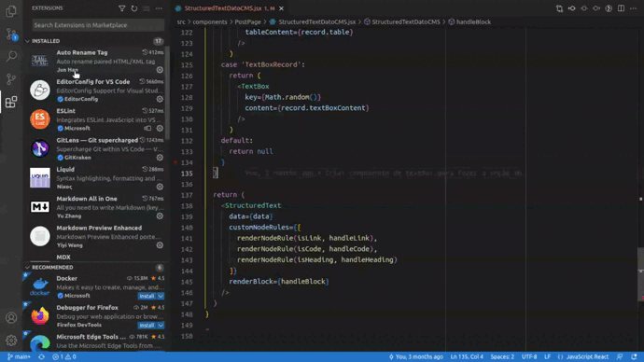Open the Accounts menu icon
The image size is (644, 362).
pyautogui.click(x=11, y=317)
